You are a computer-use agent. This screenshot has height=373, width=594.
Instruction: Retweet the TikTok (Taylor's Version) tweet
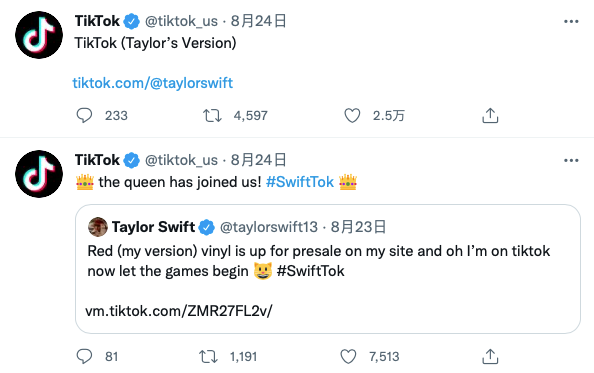212,115
